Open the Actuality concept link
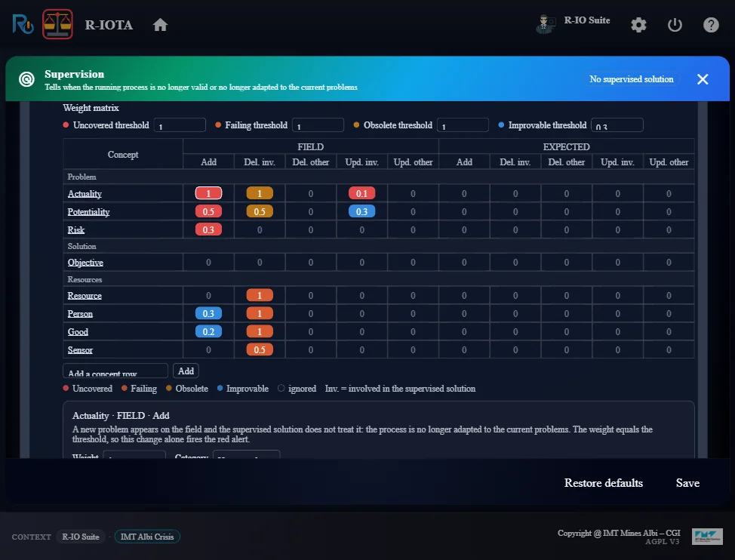 point(85,193)
